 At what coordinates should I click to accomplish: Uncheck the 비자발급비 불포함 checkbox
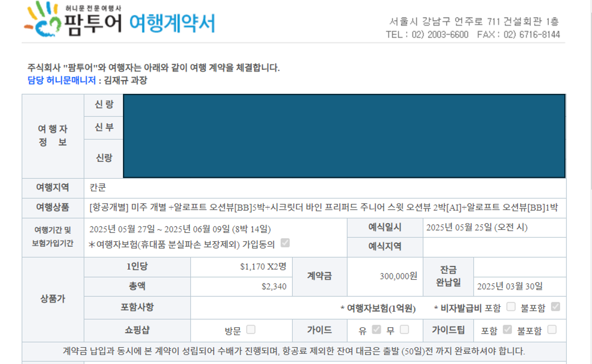point(555,307)
